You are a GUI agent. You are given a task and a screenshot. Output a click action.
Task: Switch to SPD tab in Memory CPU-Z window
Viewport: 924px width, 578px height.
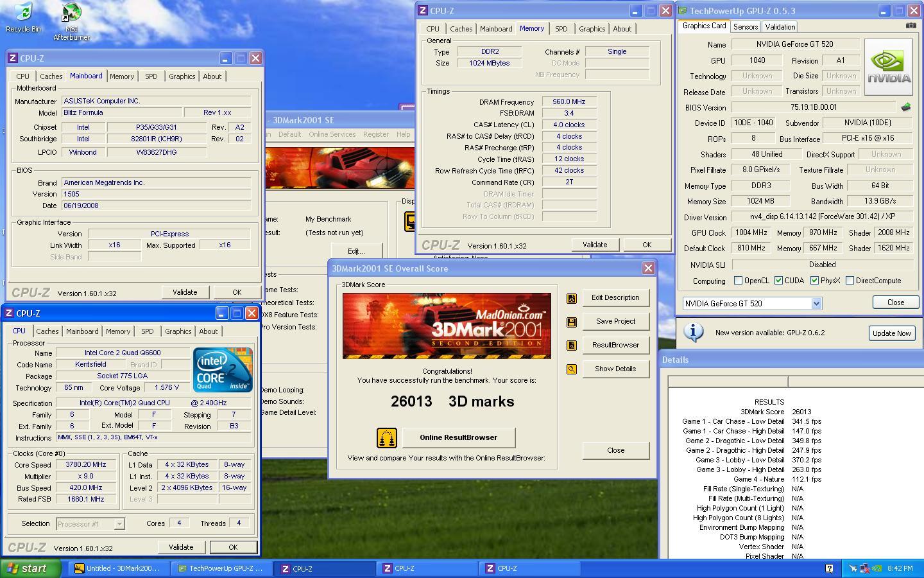click(561, 29)
